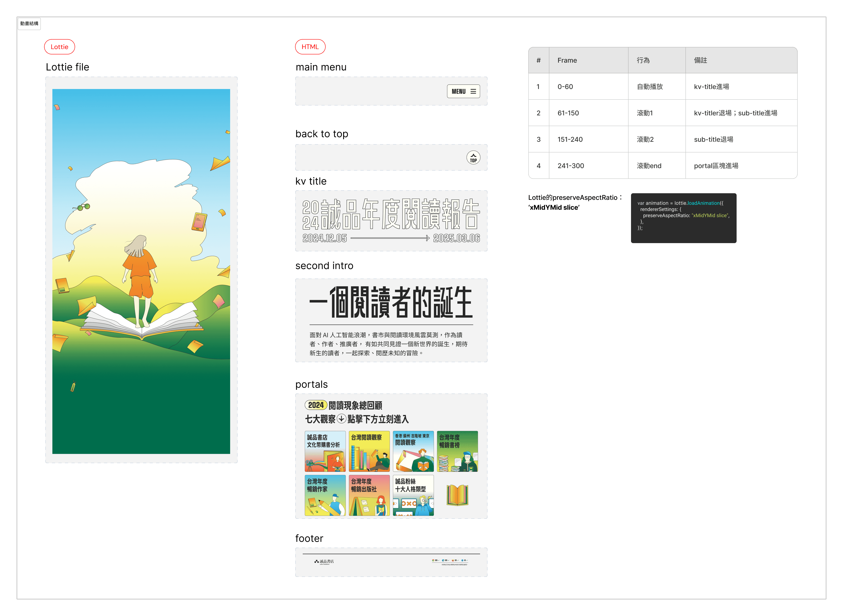Image resolution: width=843 pixels, height=616 pixels.
Task: Click the Lottie file illustration preview
Action: (141, 271)
